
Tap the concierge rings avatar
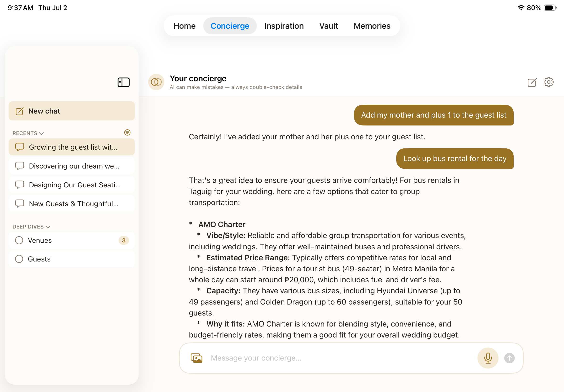click(156, 82)
